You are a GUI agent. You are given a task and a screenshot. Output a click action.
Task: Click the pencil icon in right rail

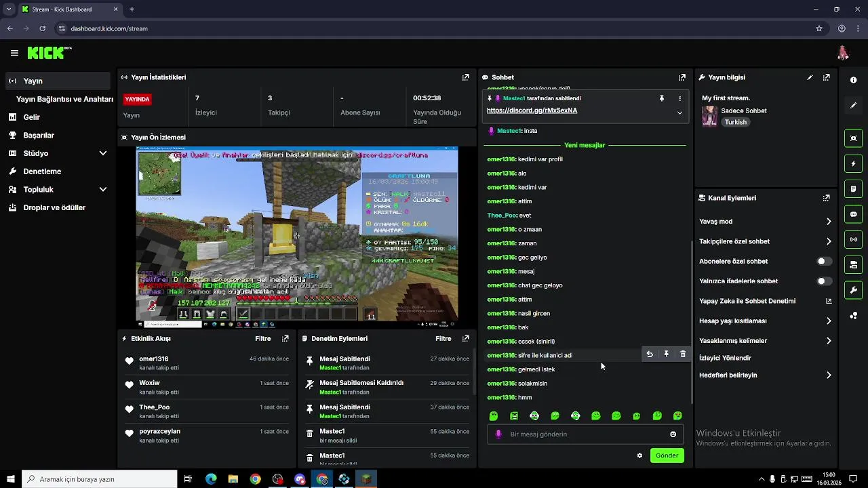tap(853, 106)
